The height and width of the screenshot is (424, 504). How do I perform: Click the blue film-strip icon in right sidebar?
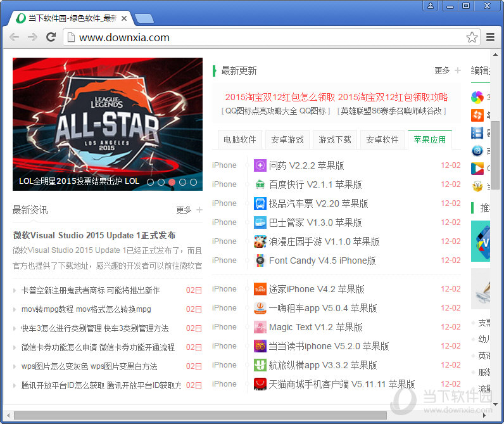coord(477,133)
